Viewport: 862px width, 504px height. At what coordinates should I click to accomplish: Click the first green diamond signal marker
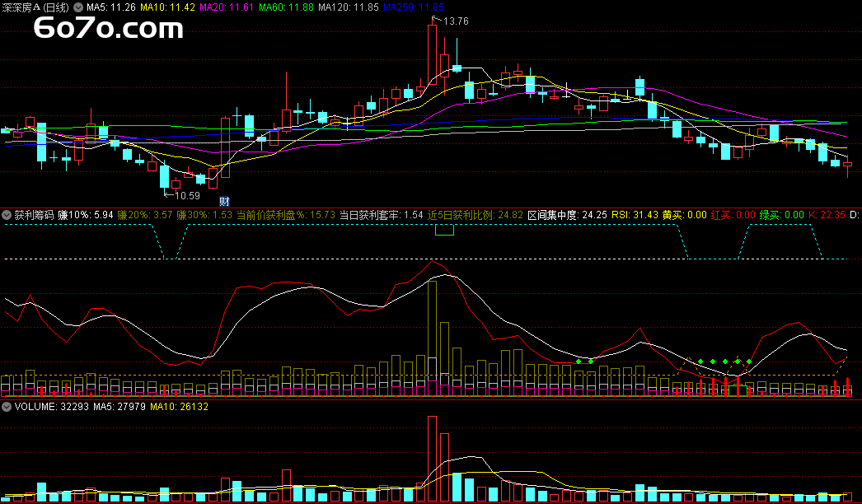pyautogui.click(x=579, y=362)
